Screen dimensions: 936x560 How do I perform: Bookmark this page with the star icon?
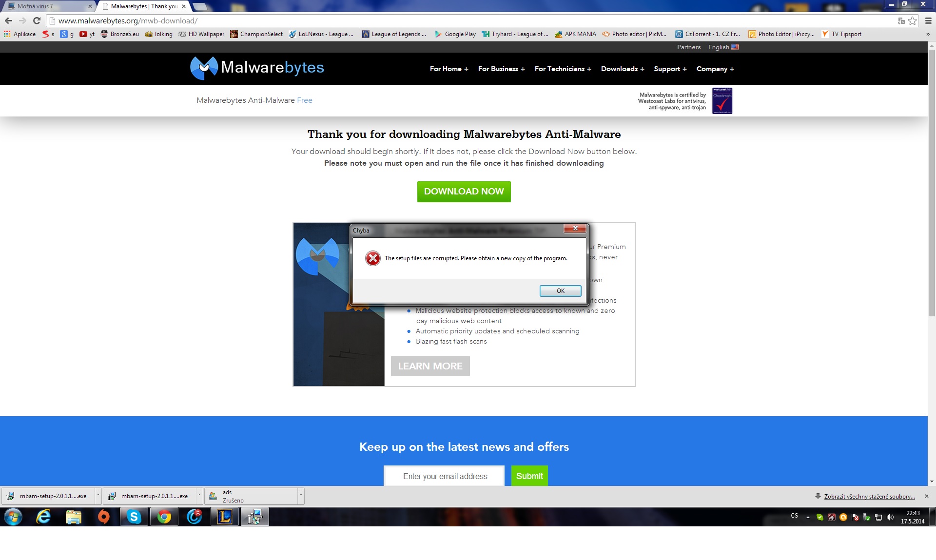913,20
